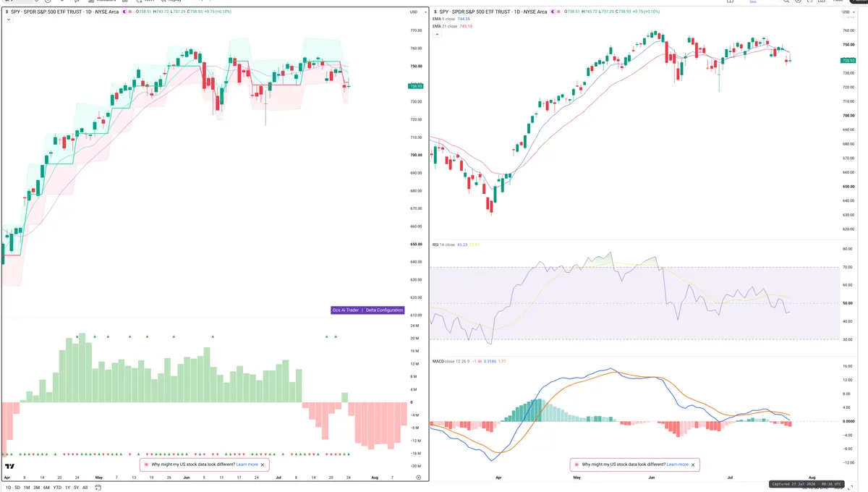Click the red info icon in left data notice
The image size is (868, 492).
(146, 465)
